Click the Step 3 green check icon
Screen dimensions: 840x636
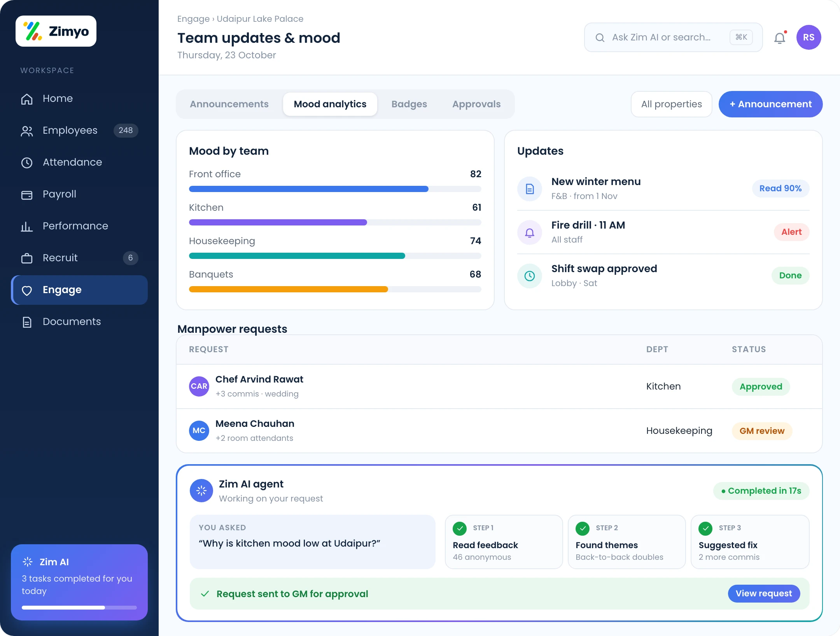(x=705, y=528)
